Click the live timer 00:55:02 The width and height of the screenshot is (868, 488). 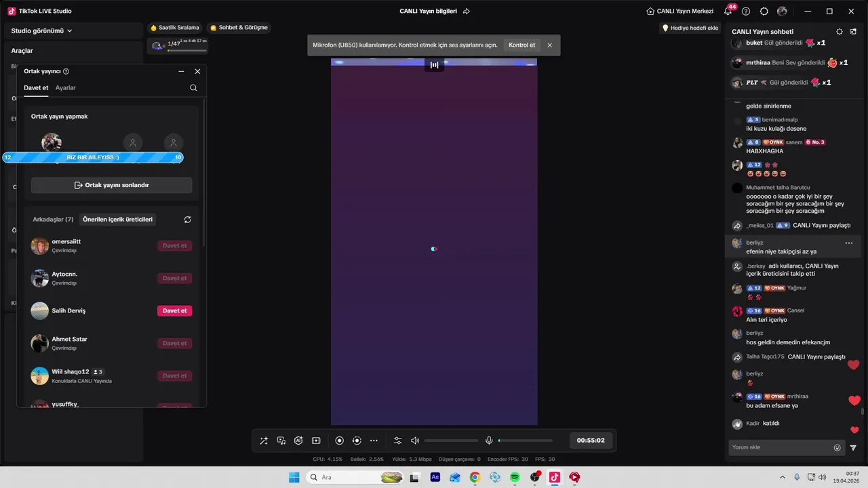[591, 441]
